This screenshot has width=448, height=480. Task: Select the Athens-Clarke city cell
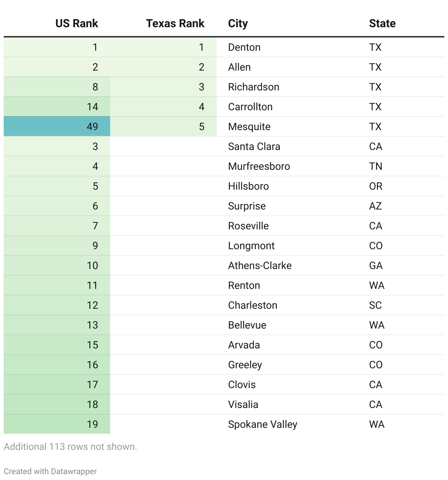[260, 266]
